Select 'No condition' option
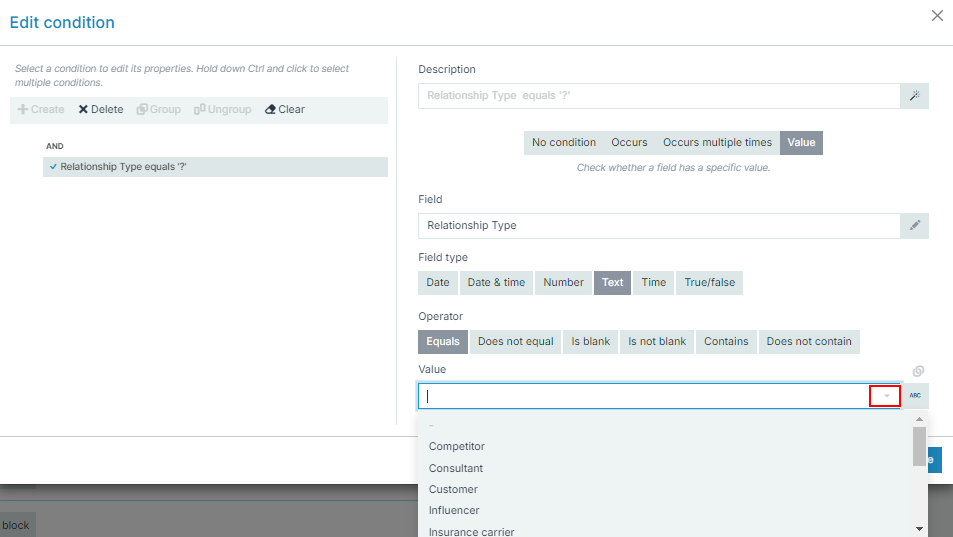This screenshot has height=537, width=953. tap(563, 143)
